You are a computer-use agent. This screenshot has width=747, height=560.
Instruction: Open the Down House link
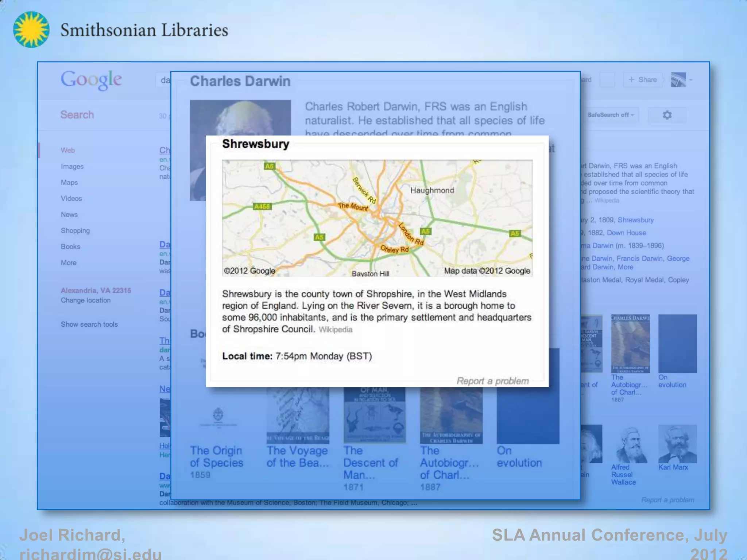click(x=626, y=233)
